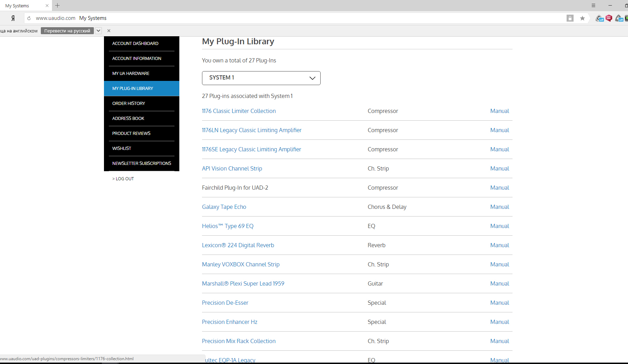628x364 pixels.
Task: Click 'Chorus & Delay' in Galaxy Tape Echo row
Action: (x=387, y=207)
